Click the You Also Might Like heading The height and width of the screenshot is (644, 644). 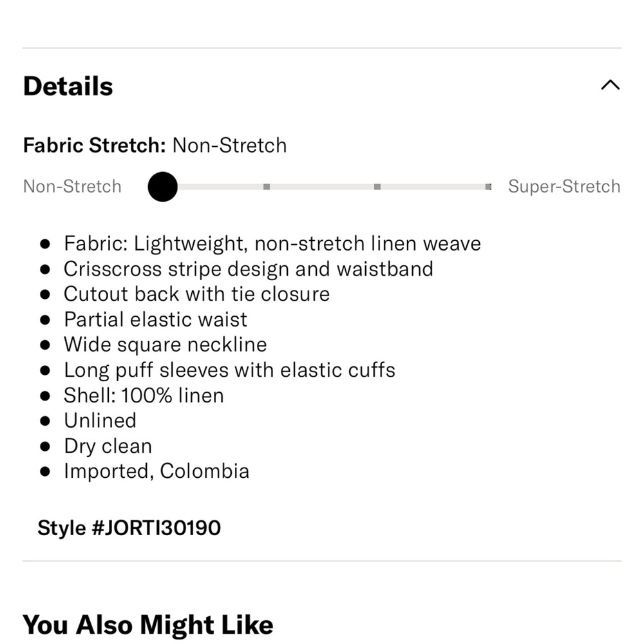[148, 625]
